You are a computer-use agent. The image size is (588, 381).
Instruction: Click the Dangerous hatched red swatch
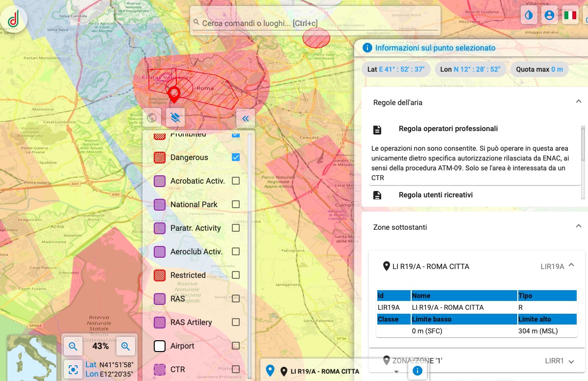click(160, 157)
